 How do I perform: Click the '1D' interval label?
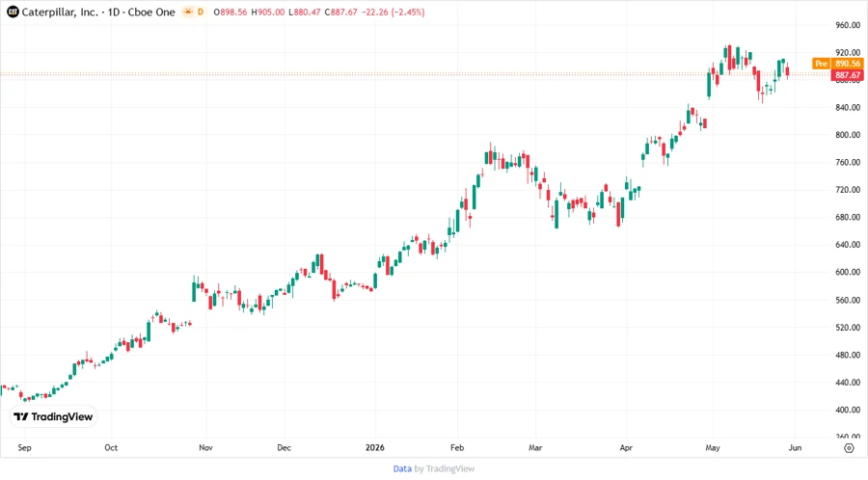coord(114,12)
